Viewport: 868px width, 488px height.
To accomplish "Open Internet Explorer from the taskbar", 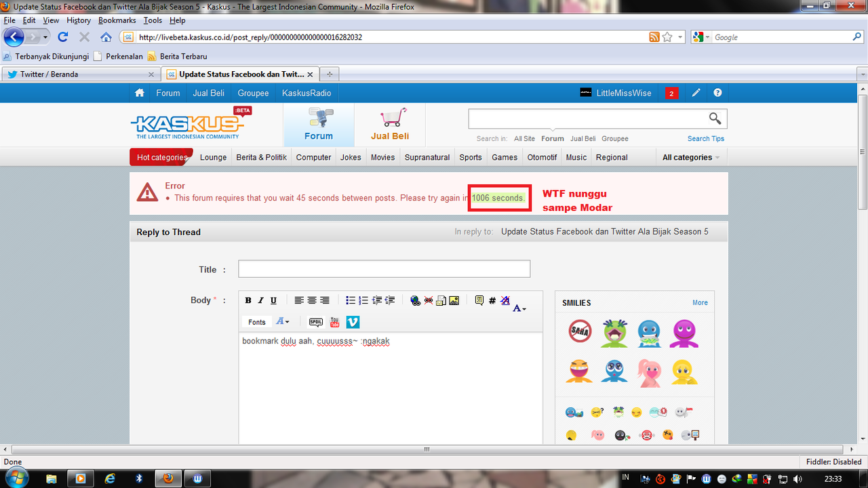I will [x=110, y=479].
